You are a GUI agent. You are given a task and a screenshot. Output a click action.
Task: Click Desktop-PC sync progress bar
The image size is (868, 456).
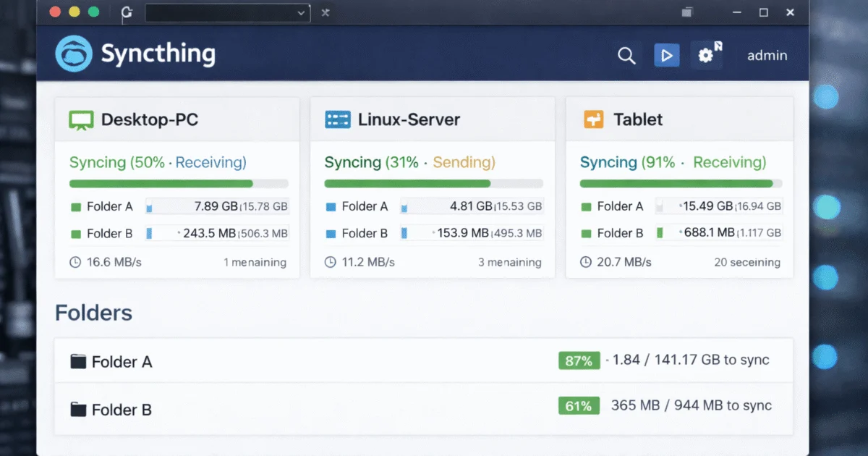coord(179,184)
